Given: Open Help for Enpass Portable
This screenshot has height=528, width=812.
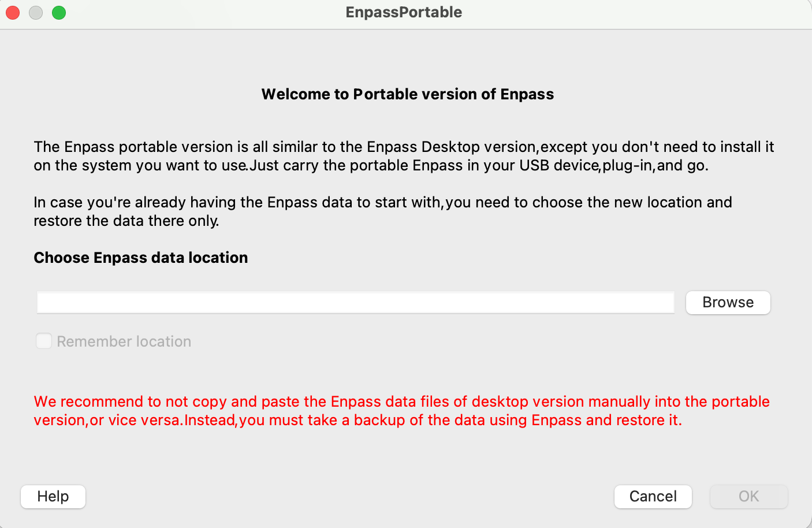Looking at the screenshot, I should click(53, 497).
